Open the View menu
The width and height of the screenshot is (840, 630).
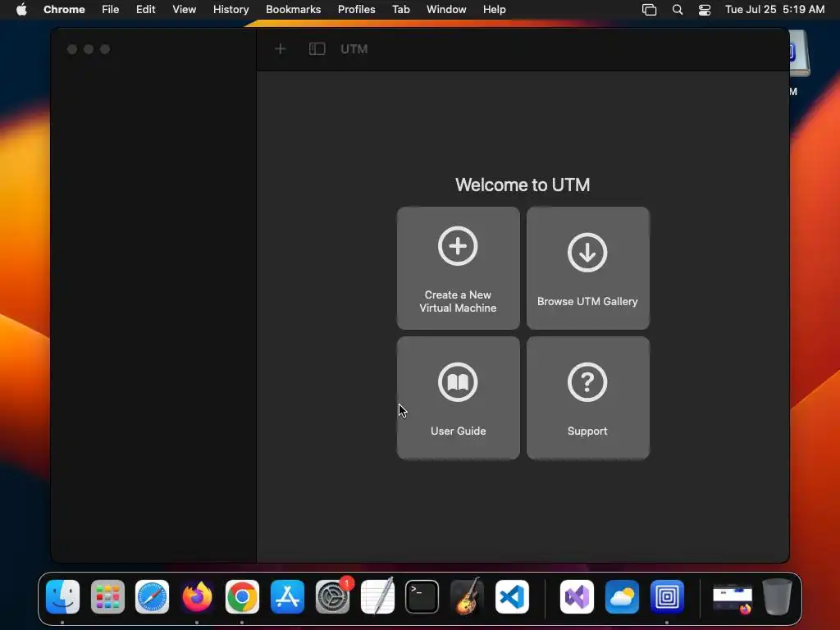(x=185, y=10)
